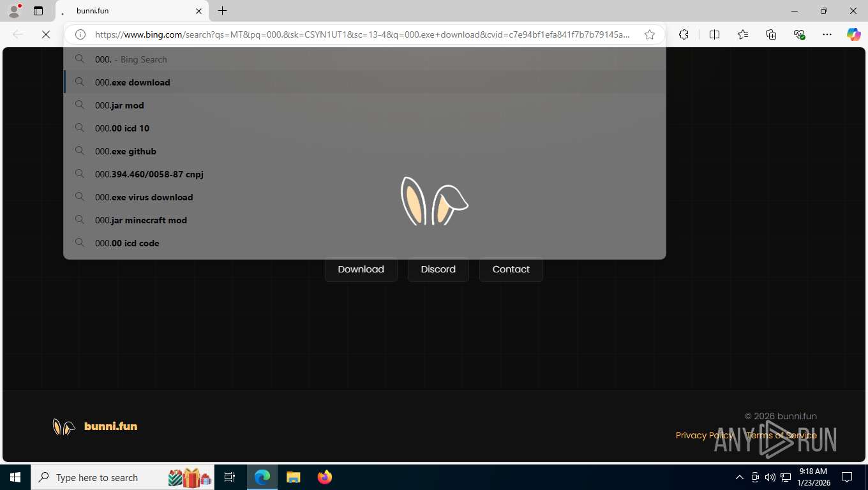The image size is (868, 490).
Task: Add page to favorites star icon
Action: click(650, 34)
